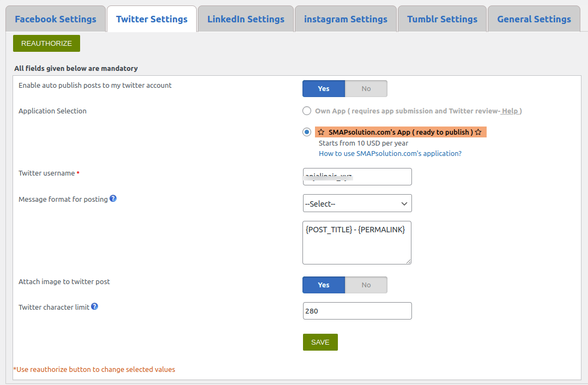The height and width of the screenshot is (385, 588).
Task: Click 'All fields given below are mandatory' text
Action: tap(76, 68)
